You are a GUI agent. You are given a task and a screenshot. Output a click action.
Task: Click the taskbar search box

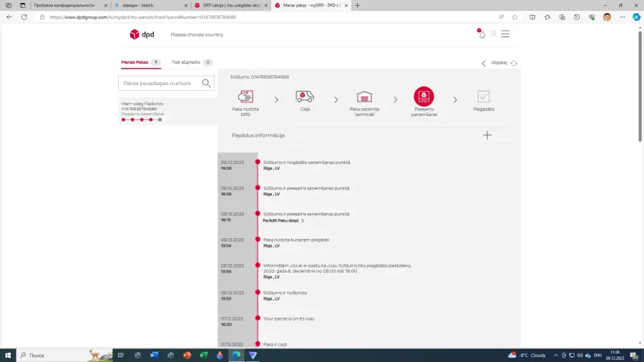pyautogui.click(x=64, y=356)
